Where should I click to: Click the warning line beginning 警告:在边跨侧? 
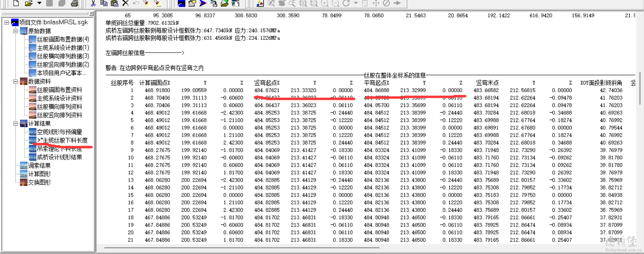[x=155, y=68]
